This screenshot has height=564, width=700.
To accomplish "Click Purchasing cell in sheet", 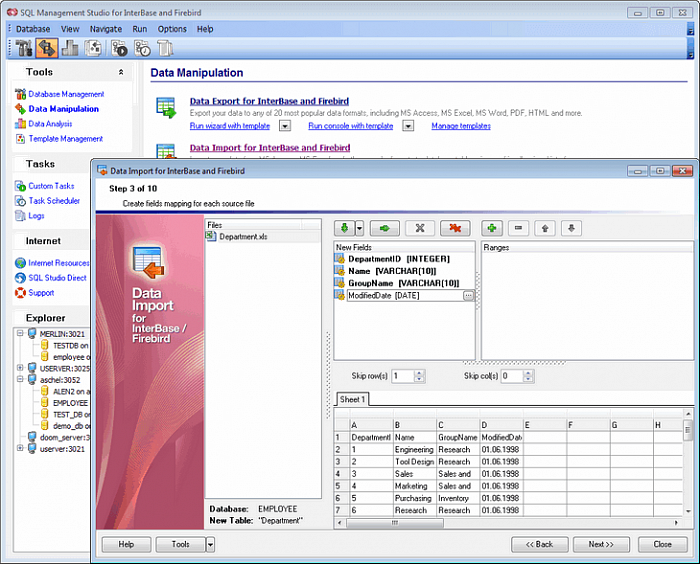I will (414, 498).
